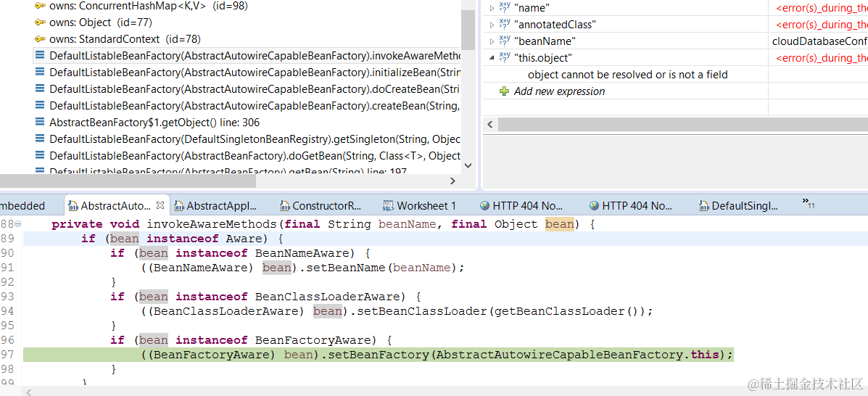Click the class file icon on ConstructorR... tab

[x=284, y=206]
